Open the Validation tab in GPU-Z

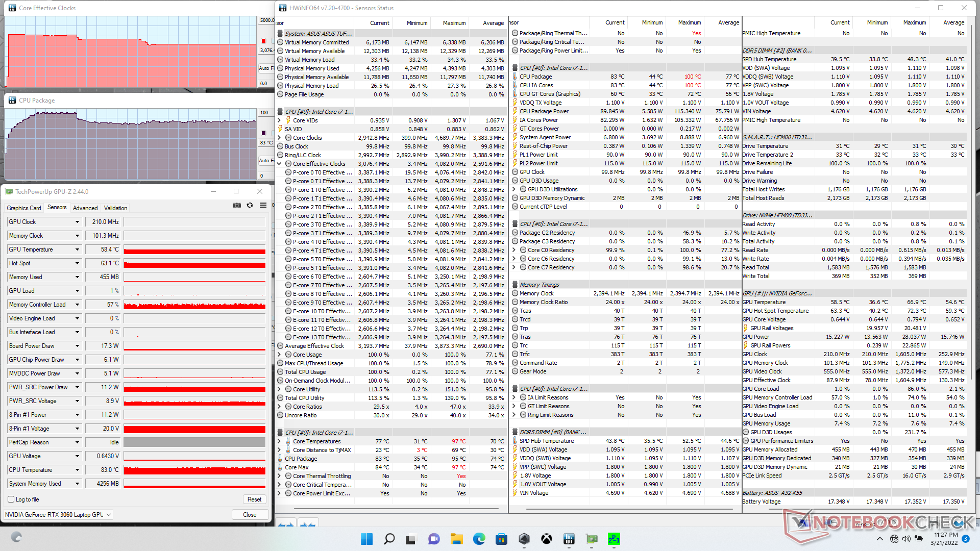pyautogui.click(x=116, y=208)
